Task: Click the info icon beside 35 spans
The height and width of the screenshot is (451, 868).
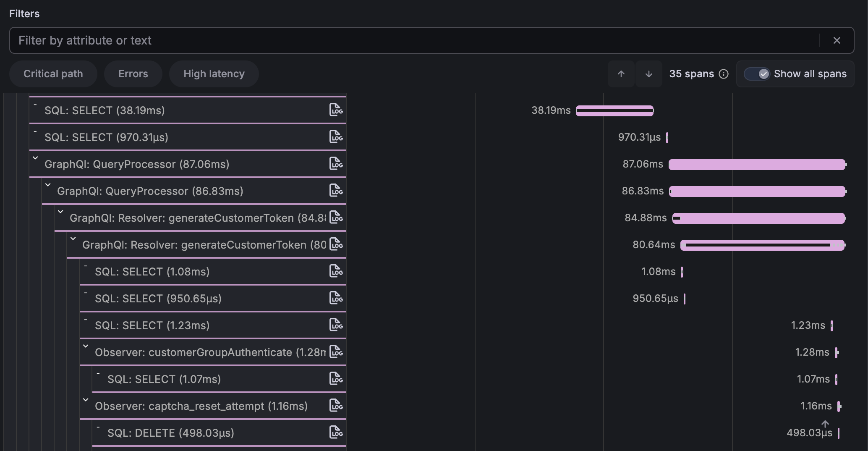Action: pyautogui.click(x=724, y=74)
